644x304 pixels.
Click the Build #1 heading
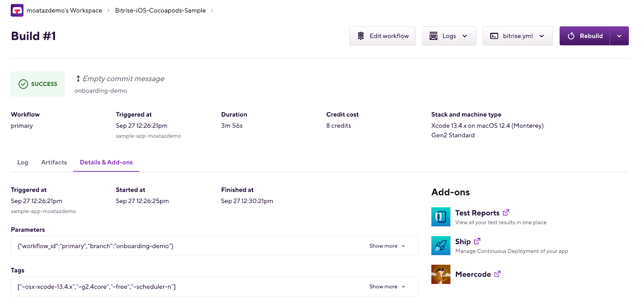33,36
